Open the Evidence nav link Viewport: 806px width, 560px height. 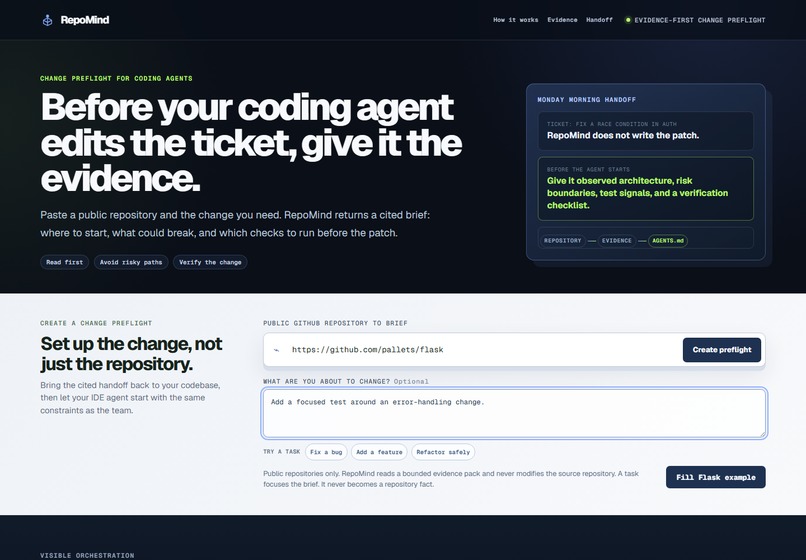(x=562, y=20)
